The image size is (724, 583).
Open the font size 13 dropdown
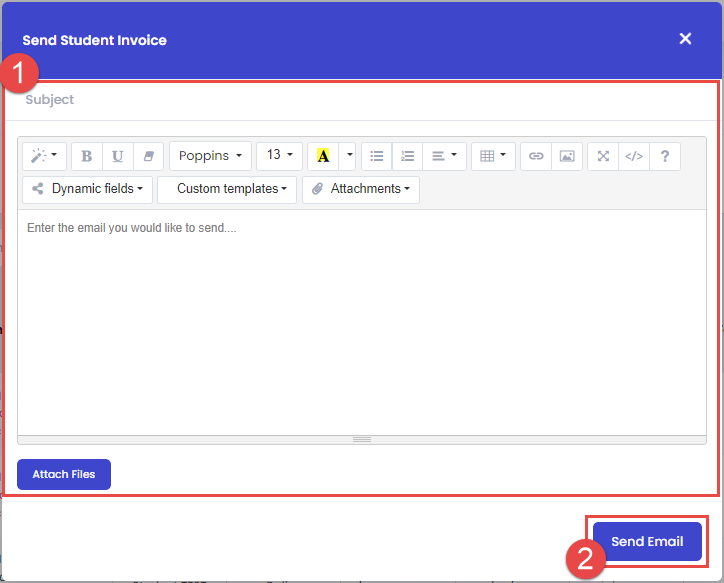[x=279, y=156]
